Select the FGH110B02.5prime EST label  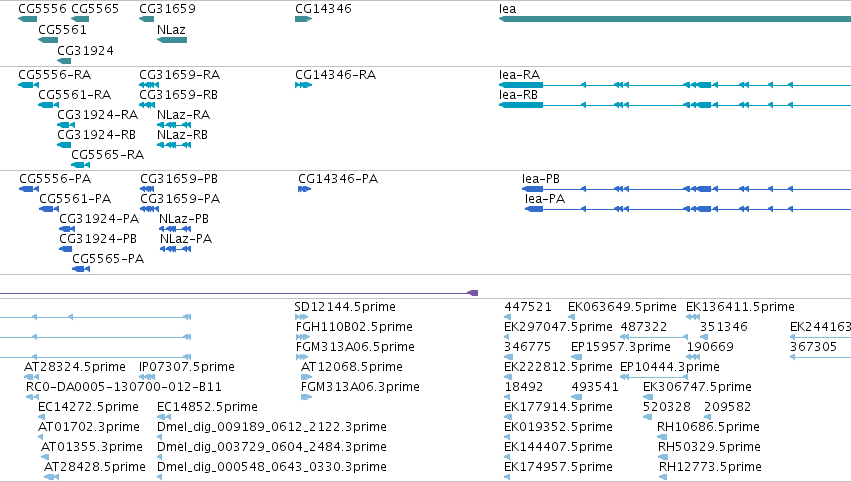pyautogui.click(x=354, y=327)
